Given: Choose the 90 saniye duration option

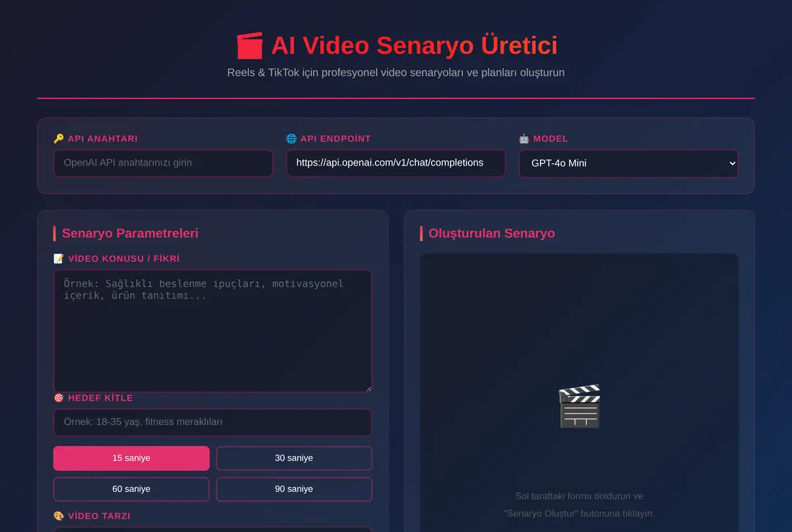Looking at the screenshot, I should click(294, 489).
